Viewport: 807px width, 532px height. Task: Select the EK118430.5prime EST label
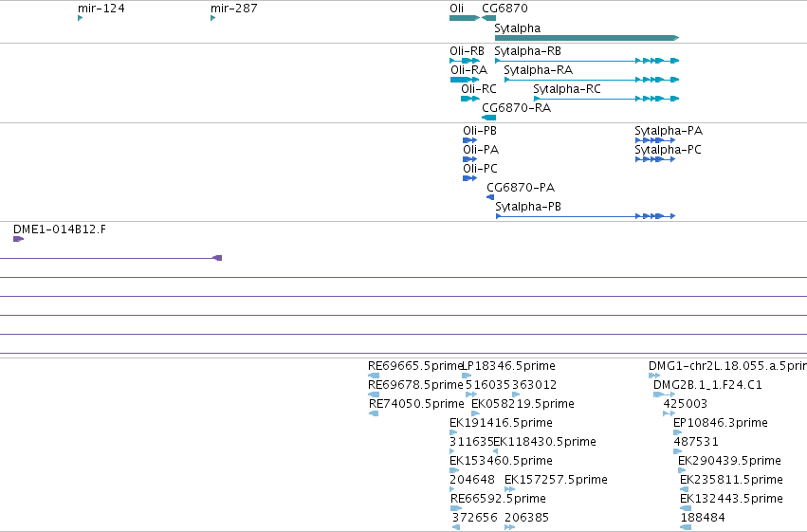[x=544, y=442]
